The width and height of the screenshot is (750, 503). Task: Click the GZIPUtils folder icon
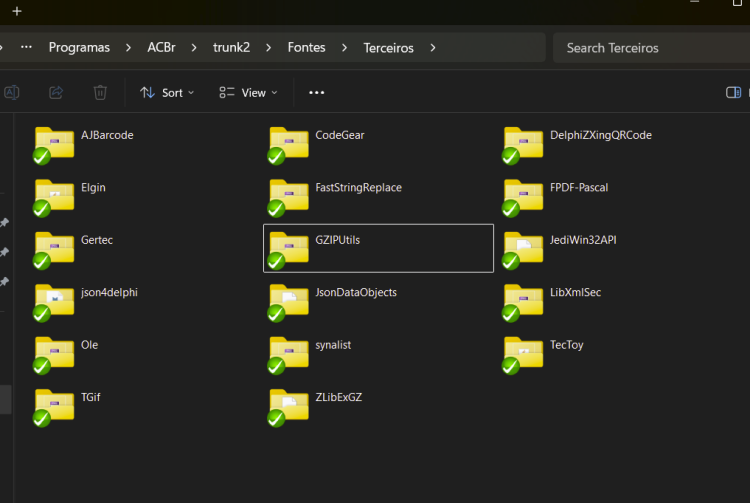[x=288, y=250]
